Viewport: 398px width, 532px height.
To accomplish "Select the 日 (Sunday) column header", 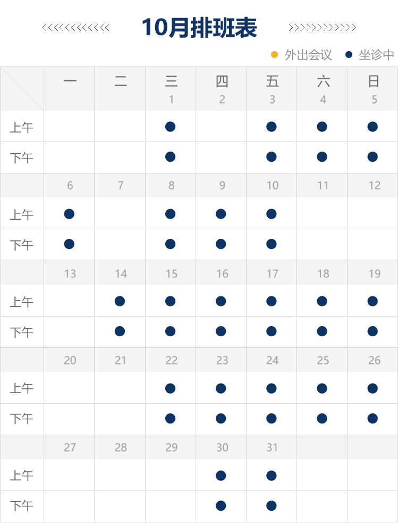I will click(x=374, y=81).
